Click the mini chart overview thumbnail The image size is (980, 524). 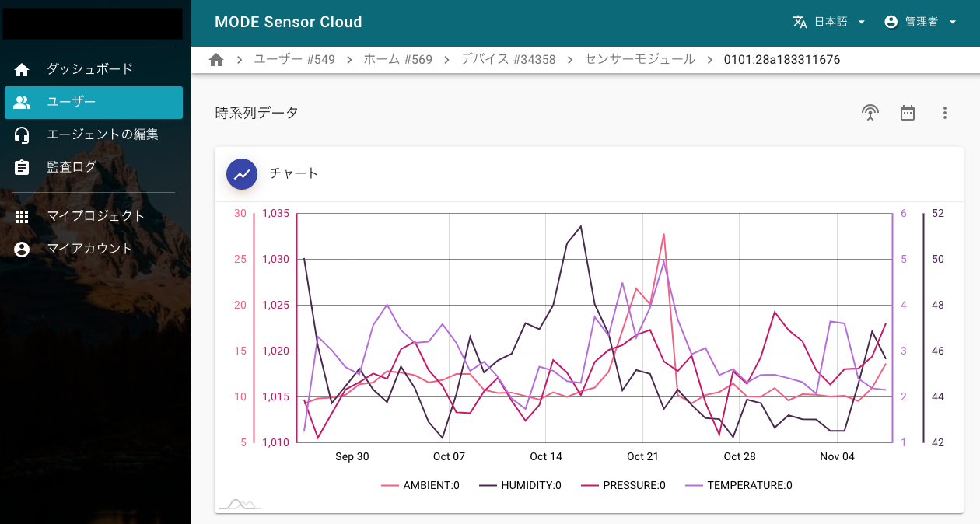[x=240, y=504]
